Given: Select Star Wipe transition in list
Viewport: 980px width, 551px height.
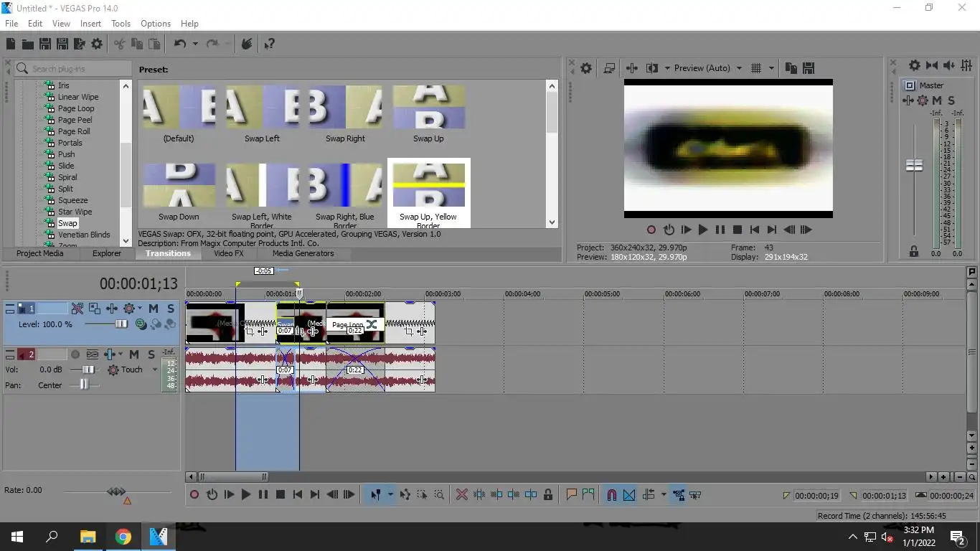Looking at the screenshot, I should point(75,212).
